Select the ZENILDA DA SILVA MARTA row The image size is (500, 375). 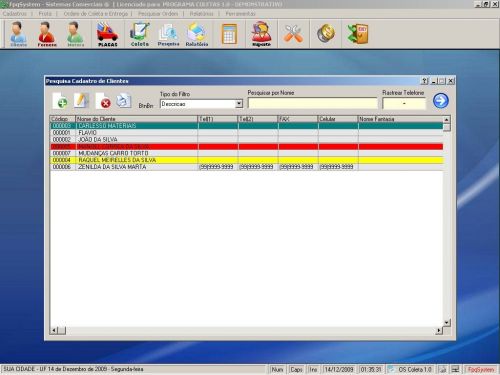[246, 167]
